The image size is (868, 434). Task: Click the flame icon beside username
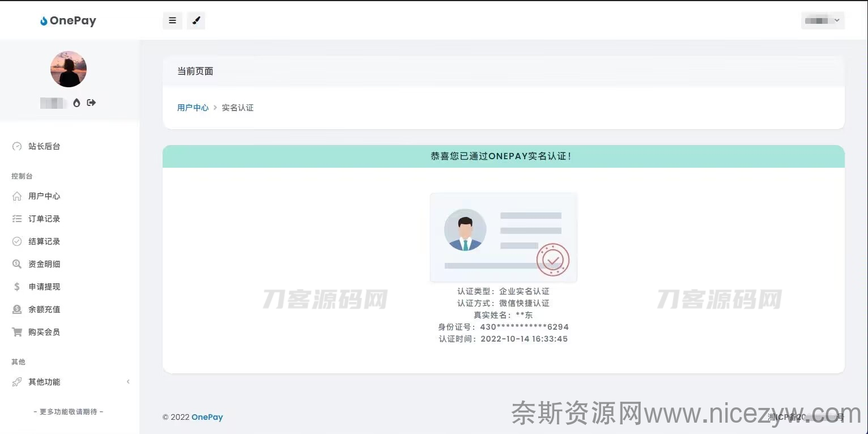76,103
